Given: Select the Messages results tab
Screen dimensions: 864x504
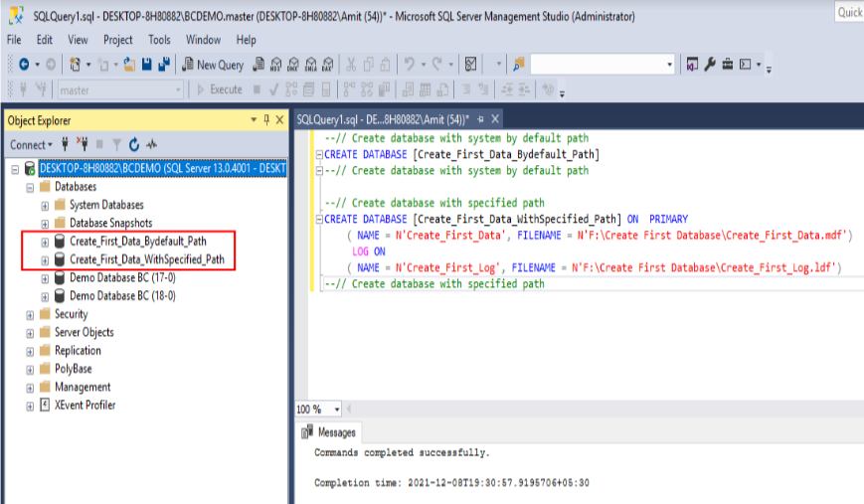Looking at the screenshot, I should [329, 432].
